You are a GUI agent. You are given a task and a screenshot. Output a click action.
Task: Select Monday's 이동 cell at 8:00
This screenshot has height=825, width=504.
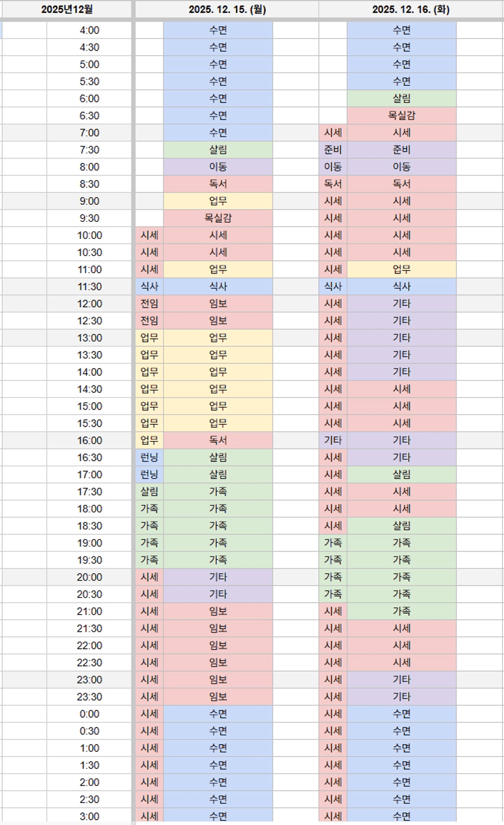pyautogui.click(x=218, y=167)
